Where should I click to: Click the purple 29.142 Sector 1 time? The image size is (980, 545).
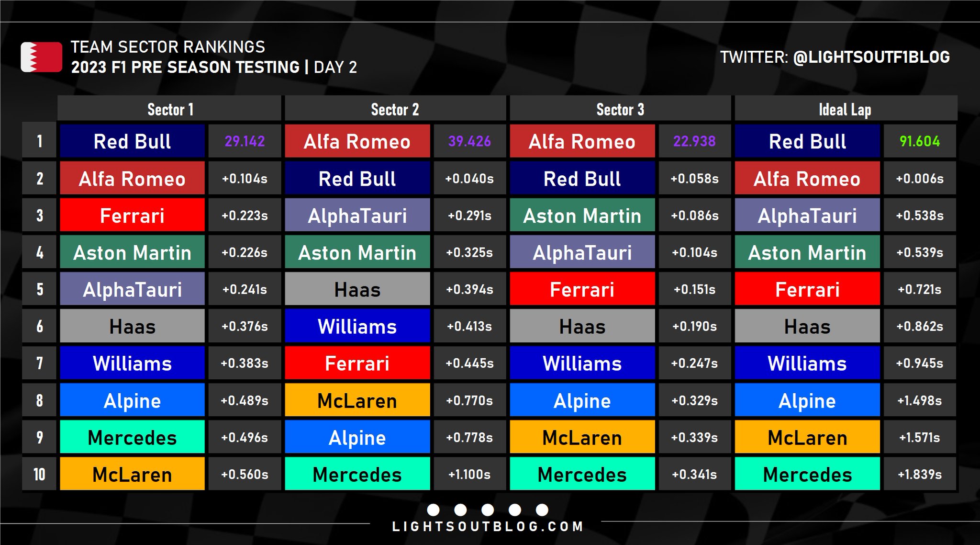click(x=245, y=141)
